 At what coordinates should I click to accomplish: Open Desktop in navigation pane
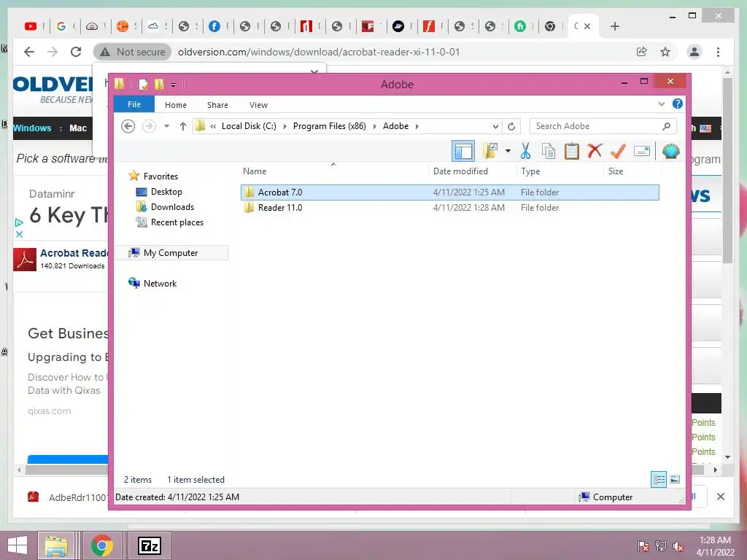coord(166,192)
